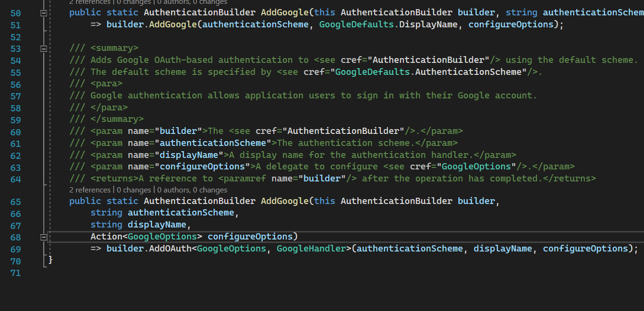
Task: Click displayName parameter on line 67
Action: 157,225
